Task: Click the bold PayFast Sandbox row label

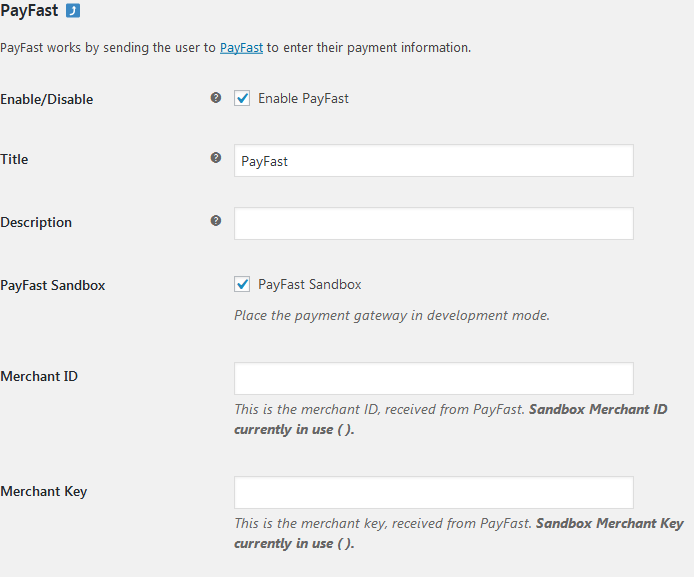Action: [53, 285]
